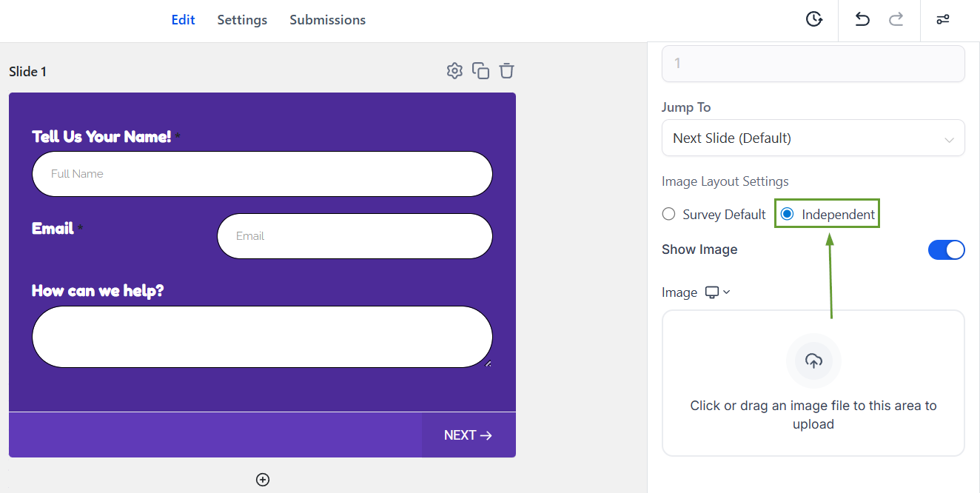Expand the Jump To dropdown
The width and height of the screenshot is (980, 493).
click(x=813, y=138)
